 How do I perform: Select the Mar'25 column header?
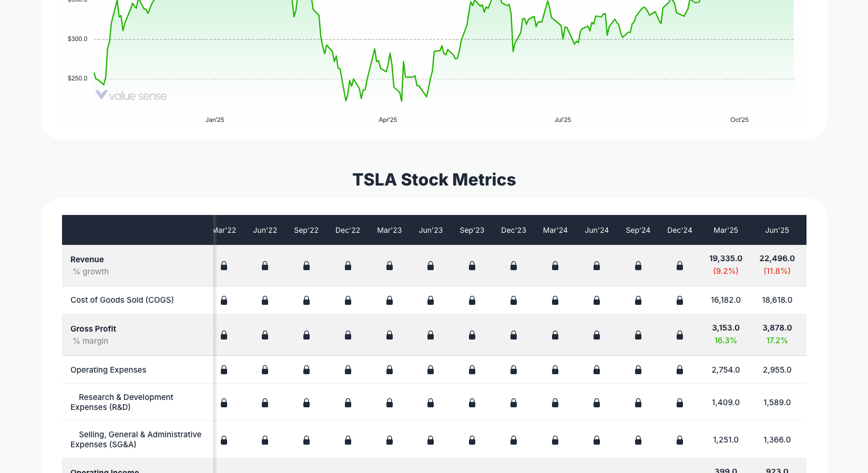click(x=726, y=230)
